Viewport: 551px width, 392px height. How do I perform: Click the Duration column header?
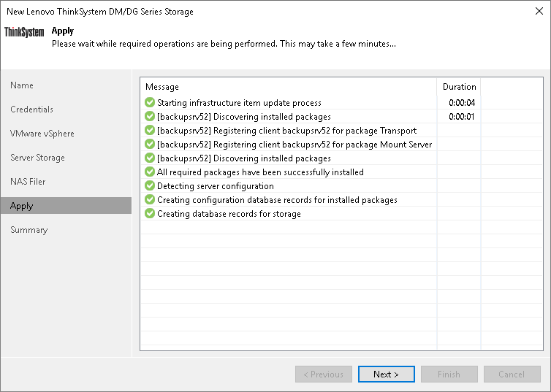(x=459, y=87)
